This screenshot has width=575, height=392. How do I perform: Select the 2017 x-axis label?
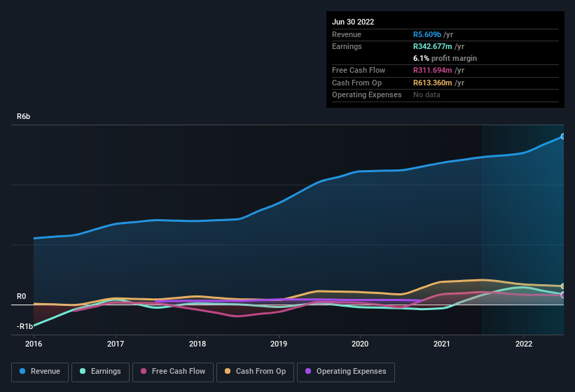pyautogui.click(x=116, y=344)
